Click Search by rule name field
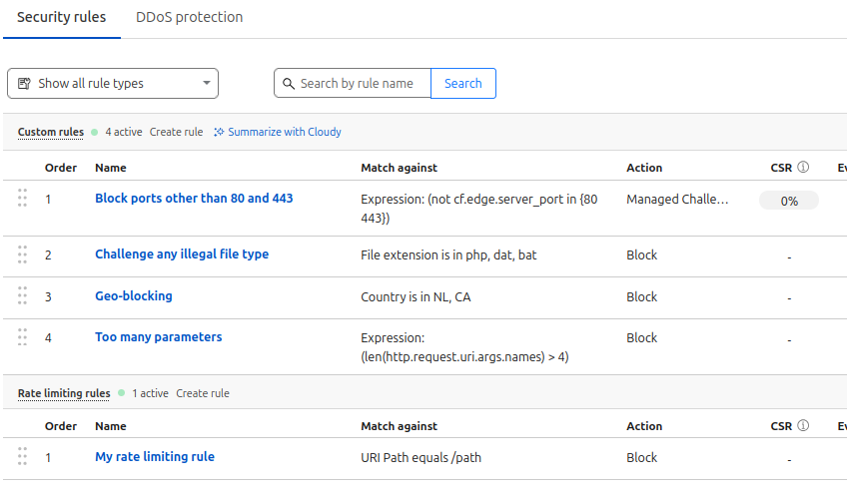This screenshot has width=847, height=504. point(353,83)
